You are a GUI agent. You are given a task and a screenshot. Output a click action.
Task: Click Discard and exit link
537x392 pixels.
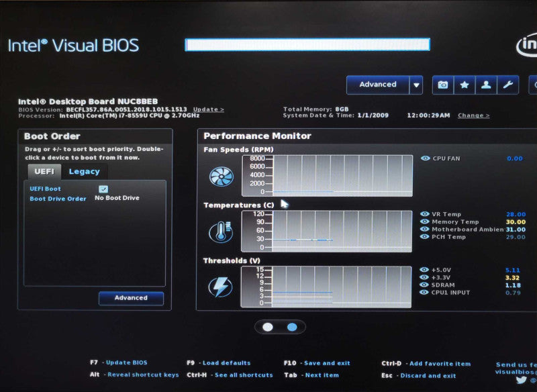(x=428, y=376)
